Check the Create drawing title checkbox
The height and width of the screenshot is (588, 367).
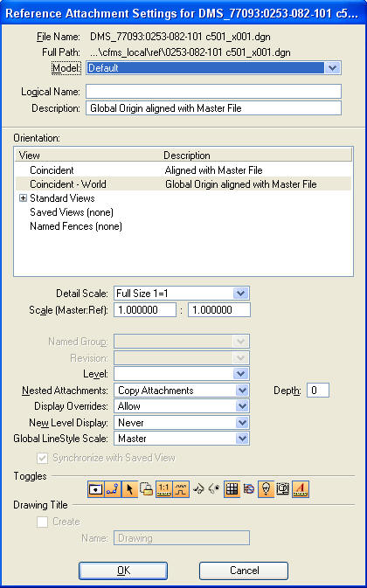(42, 522)
